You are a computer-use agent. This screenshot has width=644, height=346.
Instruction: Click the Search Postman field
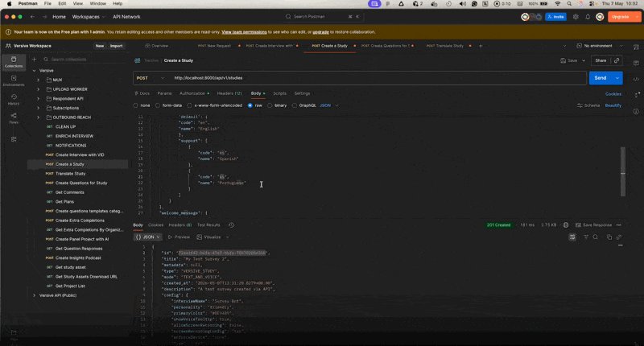tap(323, 17)
